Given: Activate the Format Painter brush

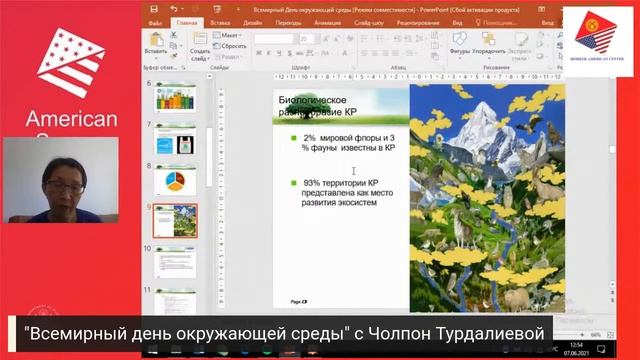Looking at the screenshot, I should (x=174, y=56).
